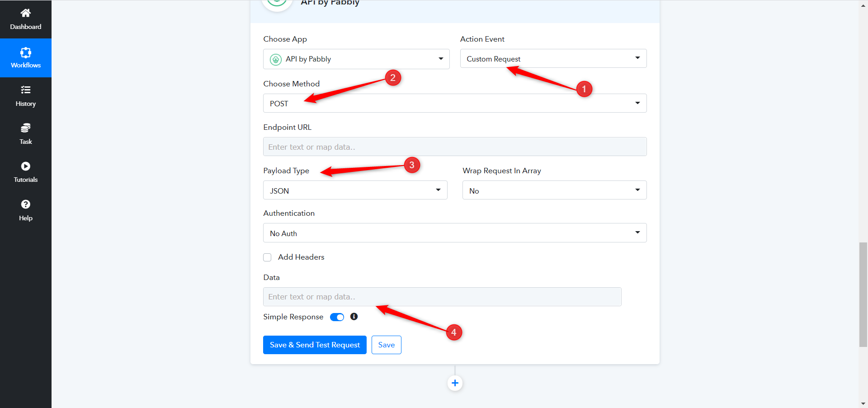Focus the Data input field
This screenshot has width=868, height=408.
(x=442, y=297)
